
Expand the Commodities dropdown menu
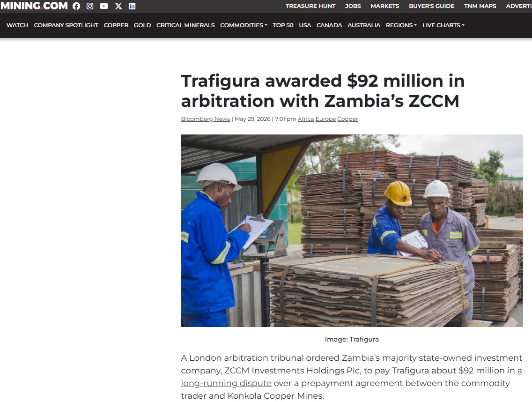pyautogui.click(x=244, y=25)
